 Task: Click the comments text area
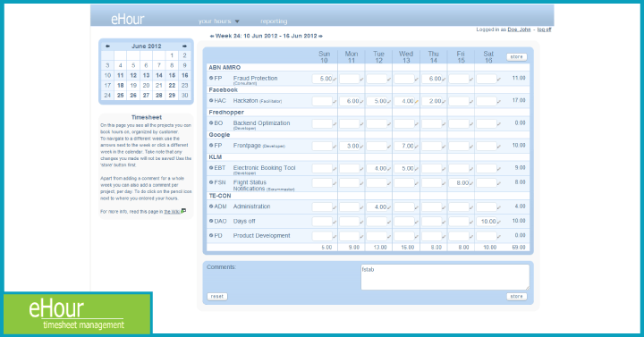[445, 277]
